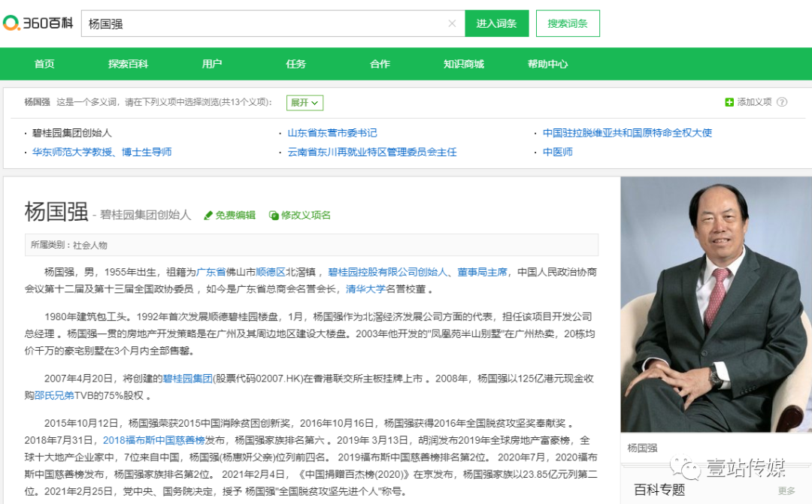Click the 进入词条 button

[x=497, y=23]
